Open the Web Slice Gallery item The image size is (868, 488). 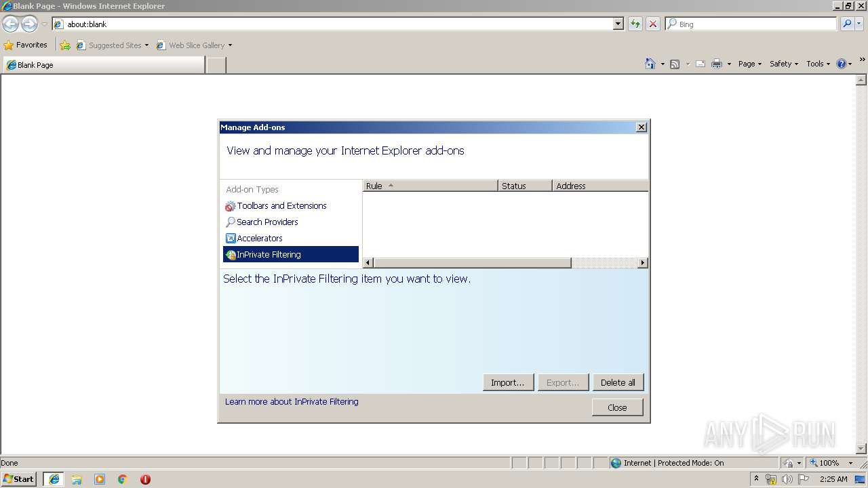tap(194, 45)
